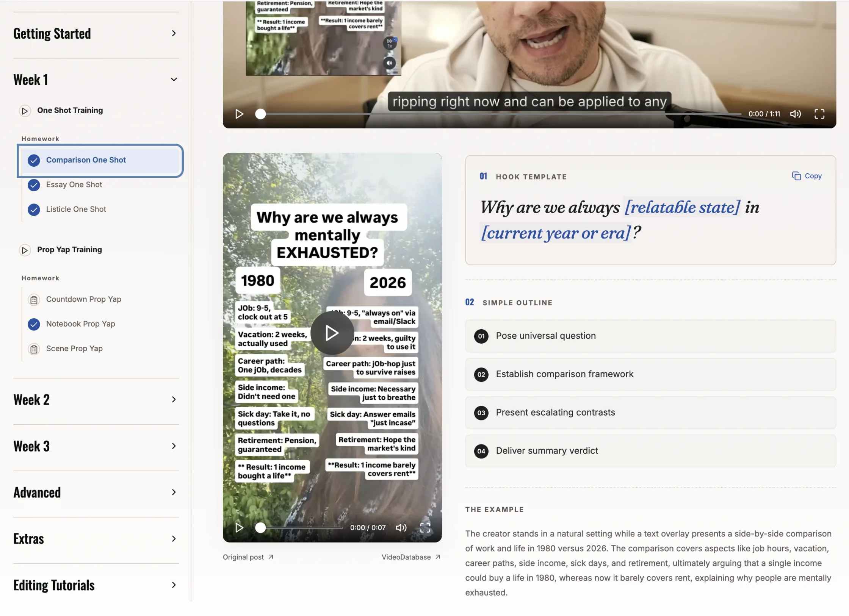Click clipboard icon for Countdown Prop Yap
The image size is (849, 616).
tap(34, 300)
